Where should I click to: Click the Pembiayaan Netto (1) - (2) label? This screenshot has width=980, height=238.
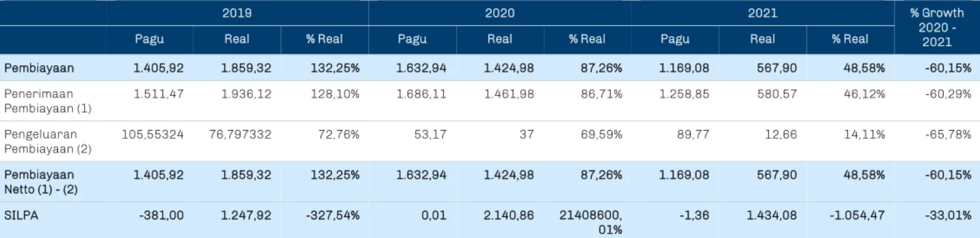click(x=41, y=182)
